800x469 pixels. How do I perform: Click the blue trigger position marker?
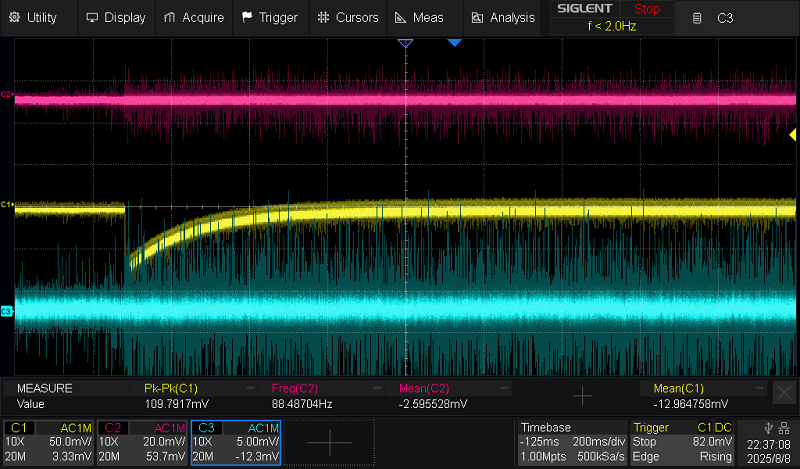(454, 43)
